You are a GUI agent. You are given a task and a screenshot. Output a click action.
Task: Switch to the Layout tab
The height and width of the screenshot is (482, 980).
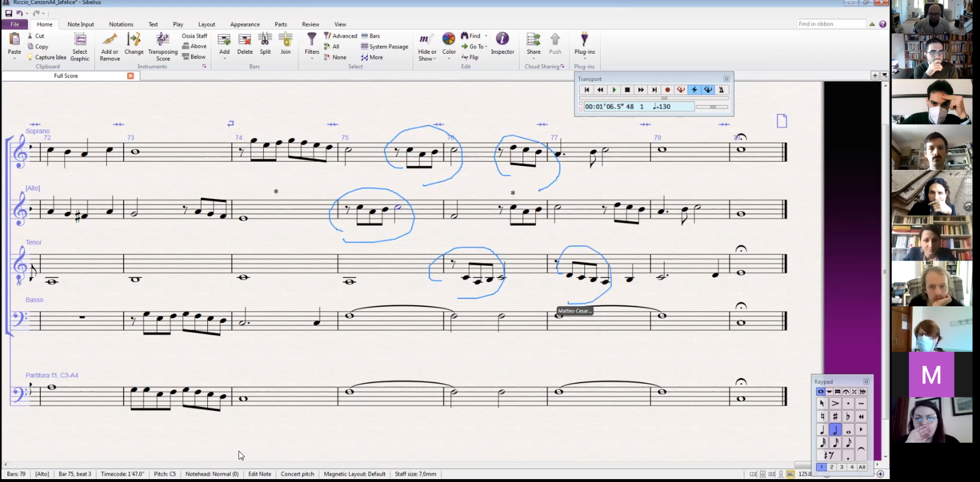(207, 24)
